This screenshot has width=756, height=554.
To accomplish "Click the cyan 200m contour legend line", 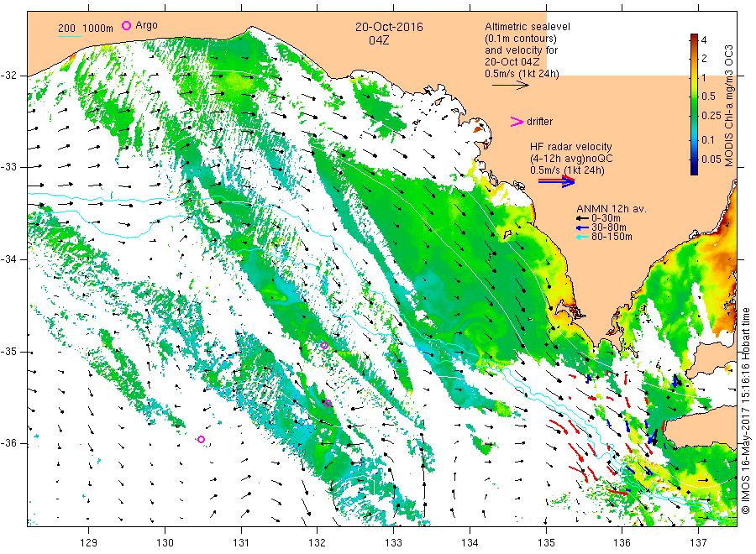I will tap(70, 36).
